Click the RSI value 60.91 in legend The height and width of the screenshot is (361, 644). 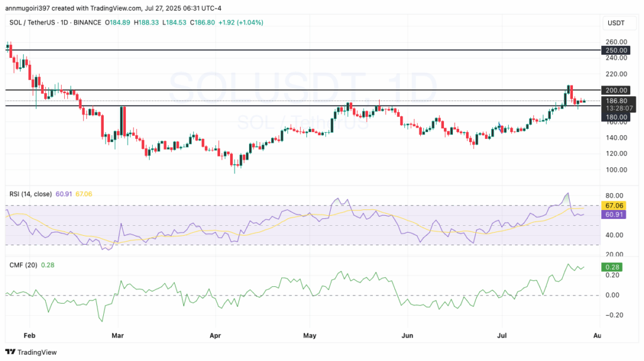pyautogui.click(x=64, y=194)
